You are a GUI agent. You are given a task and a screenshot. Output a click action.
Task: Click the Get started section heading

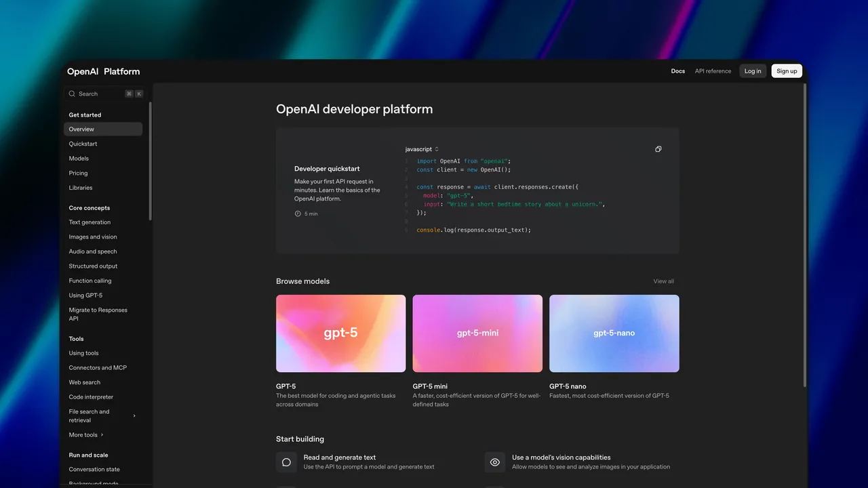coord(85,115)
